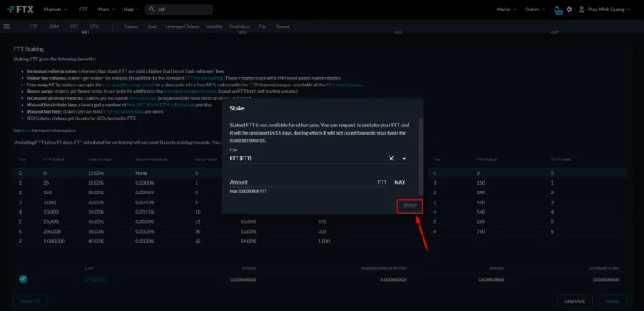The width and height of the screenshot is (644, 311).
Task: Select the Recent category
Action: (x=283, y=27)
